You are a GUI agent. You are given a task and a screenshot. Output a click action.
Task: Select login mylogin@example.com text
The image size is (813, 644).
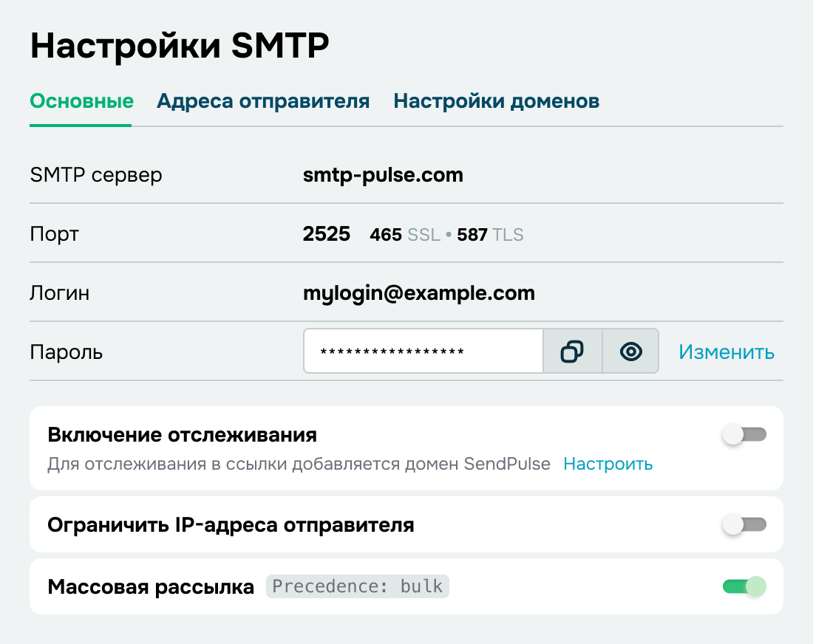point(419,293)
